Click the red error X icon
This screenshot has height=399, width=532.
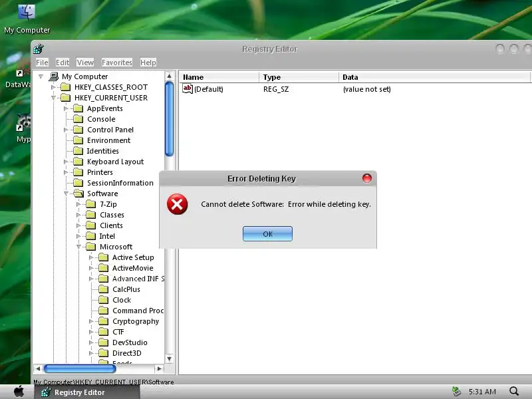[x=177, y=204]
